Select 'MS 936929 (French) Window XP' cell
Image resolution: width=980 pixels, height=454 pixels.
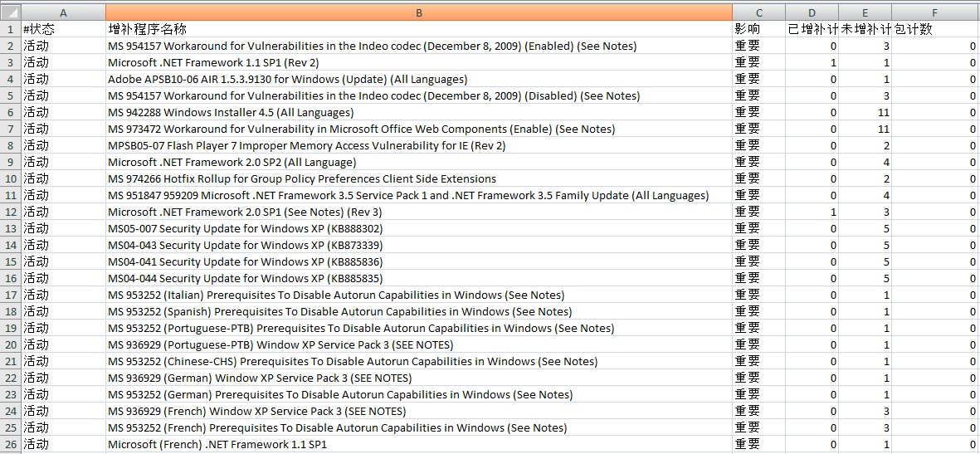click(x=419, y=412)
